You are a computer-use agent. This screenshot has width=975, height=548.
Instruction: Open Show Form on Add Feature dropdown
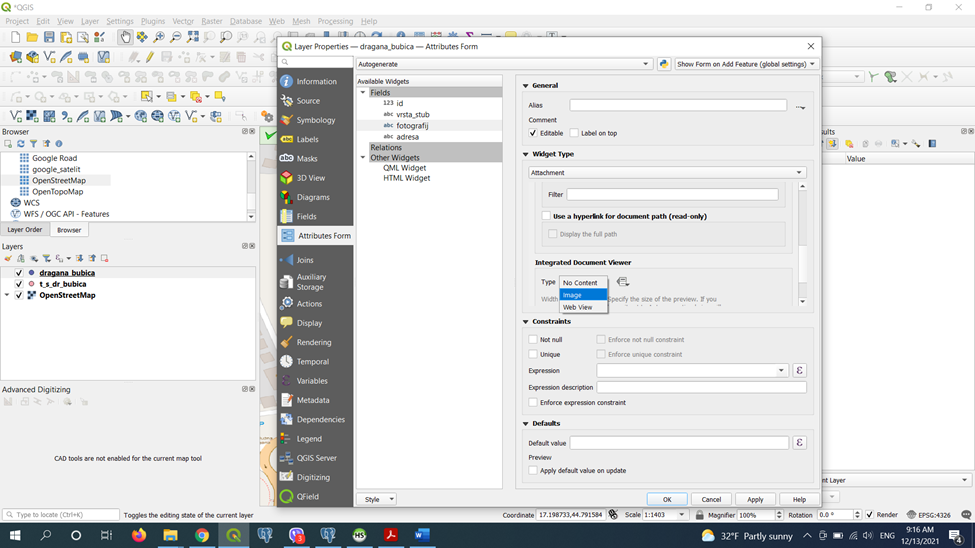pyautogui.click(x=746, y=64)
